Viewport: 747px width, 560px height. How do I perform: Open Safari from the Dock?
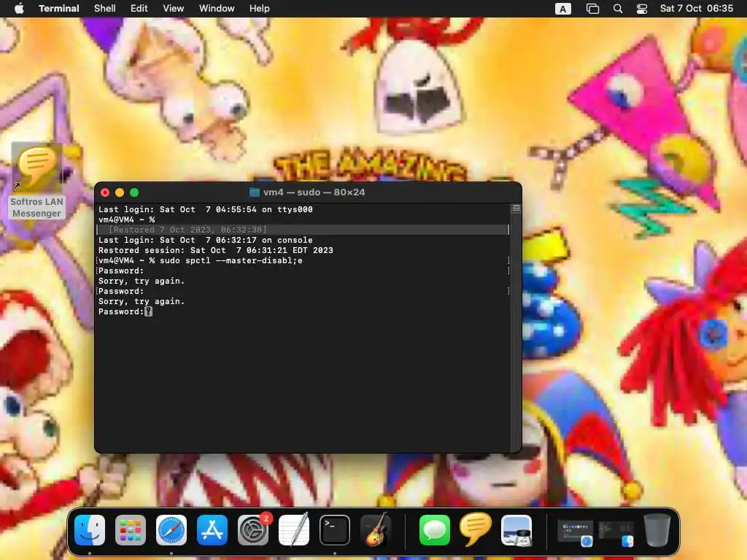point(171,530)
